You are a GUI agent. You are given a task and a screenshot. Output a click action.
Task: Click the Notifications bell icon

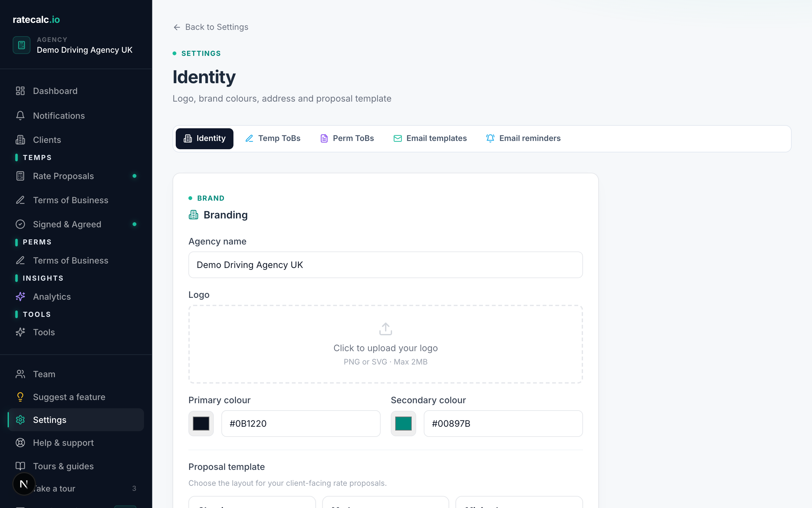click(x=20, y=116)
